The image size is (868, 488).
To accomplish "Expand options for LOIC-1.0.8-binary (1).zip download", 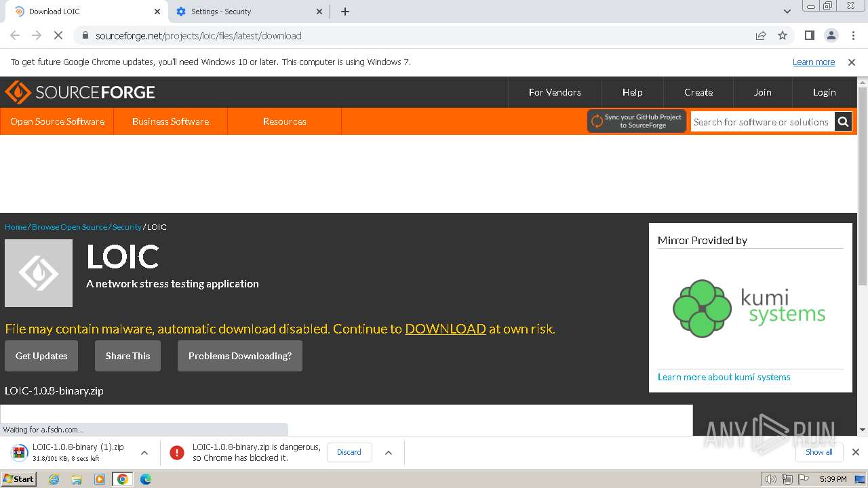I will 144,452.
